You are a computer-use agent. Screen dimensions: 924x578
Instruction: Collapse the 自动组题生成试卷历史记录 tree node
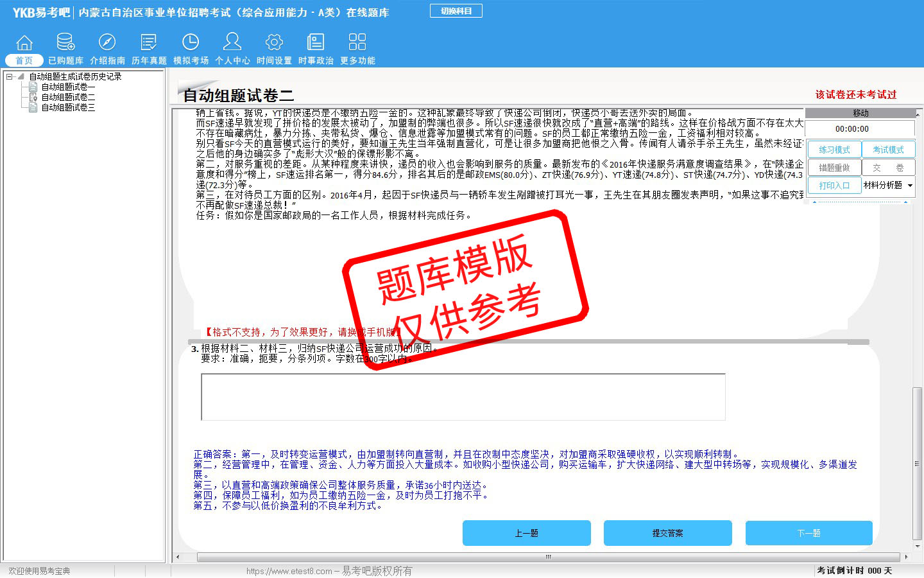click(10, 76)
